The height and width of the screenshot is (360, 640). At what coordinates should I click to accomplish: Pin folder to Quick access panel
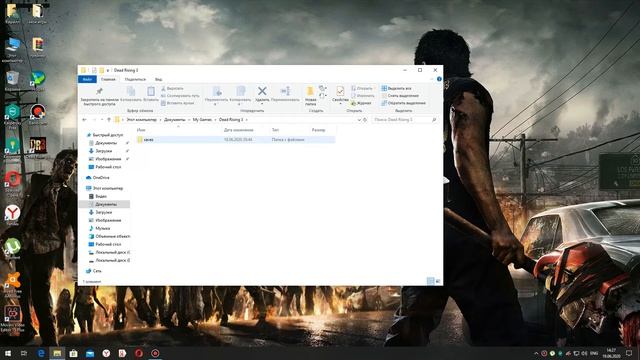pos(99,96)
